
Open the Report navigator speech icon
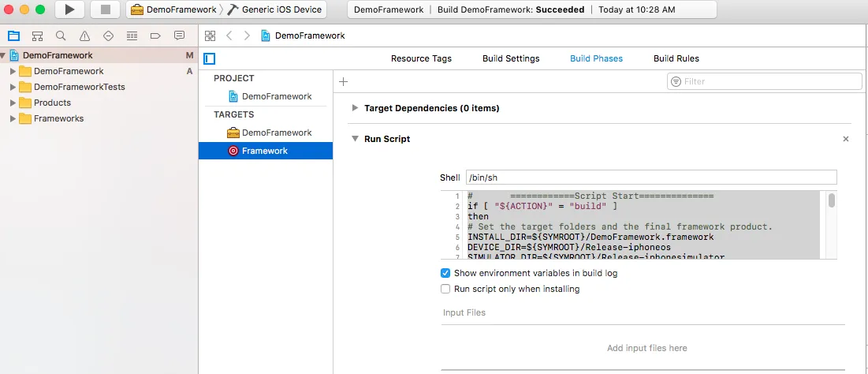click(180, 36)
